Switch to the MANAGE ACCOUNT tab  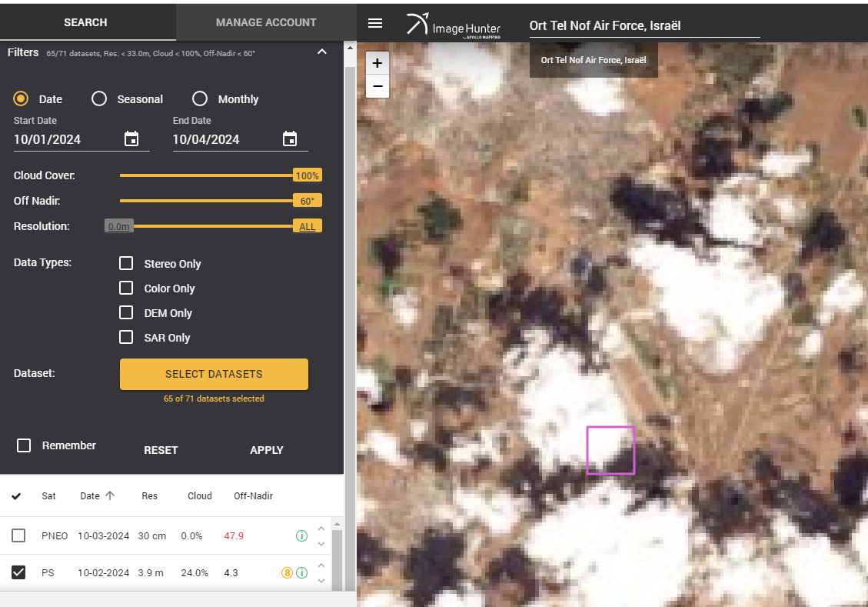pos(266,22)
